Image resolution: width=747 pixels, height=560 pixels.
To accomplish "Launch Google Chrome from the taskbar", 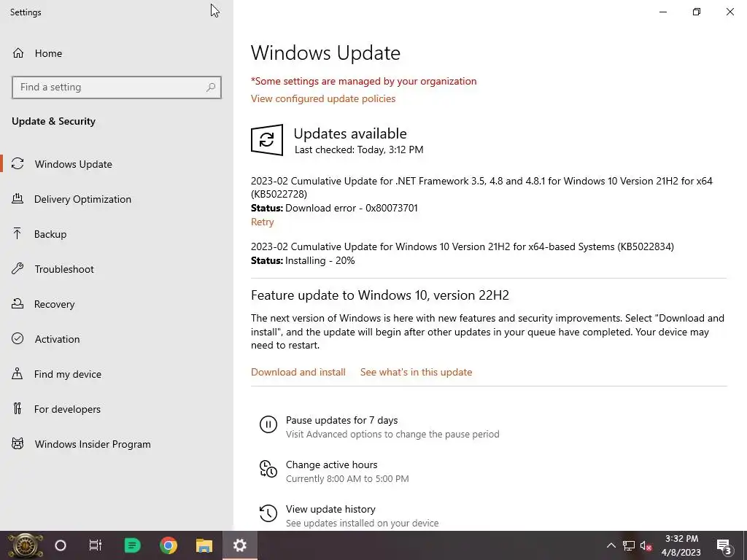I will (x=169, y=545).
